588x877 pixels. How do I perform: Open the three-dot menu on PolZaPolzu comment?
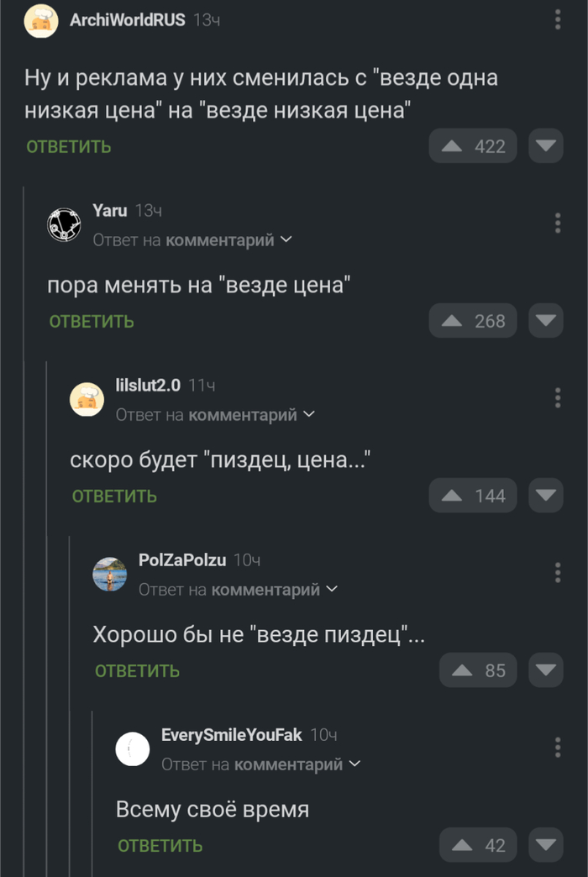[x=558, y=572]
